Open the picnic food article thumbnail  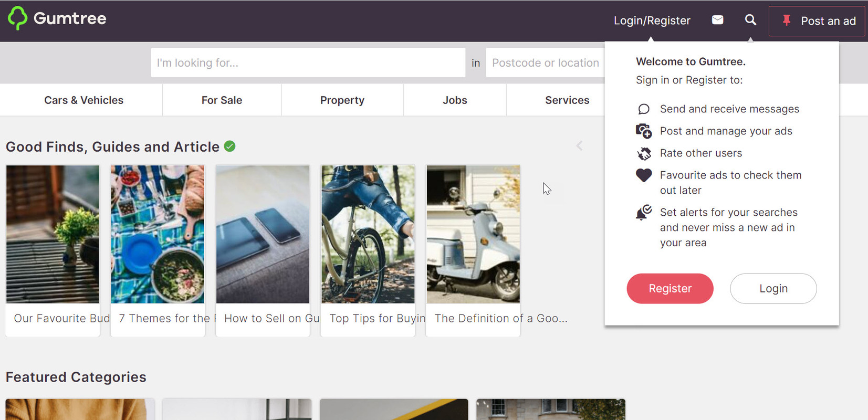158,234
